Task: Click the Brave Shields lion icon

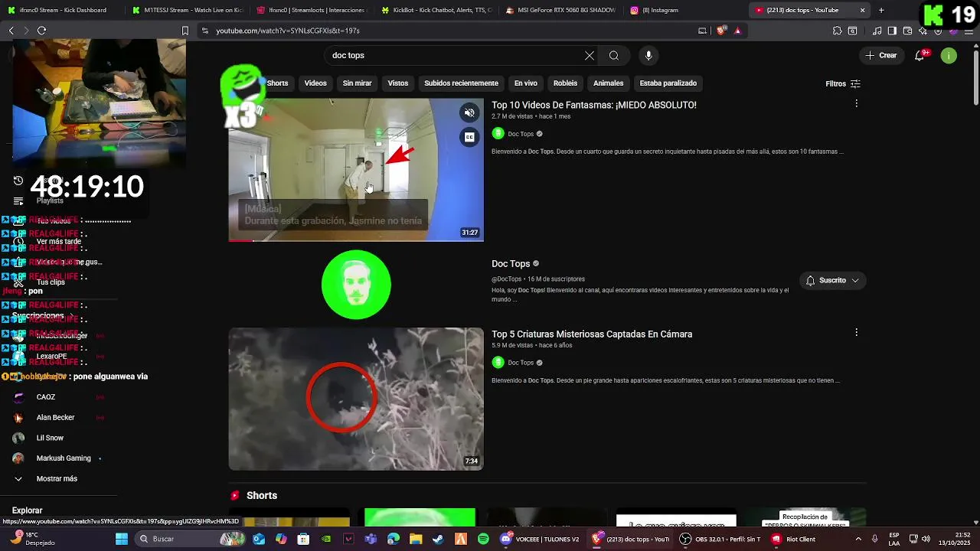Action: coord(720,31)
